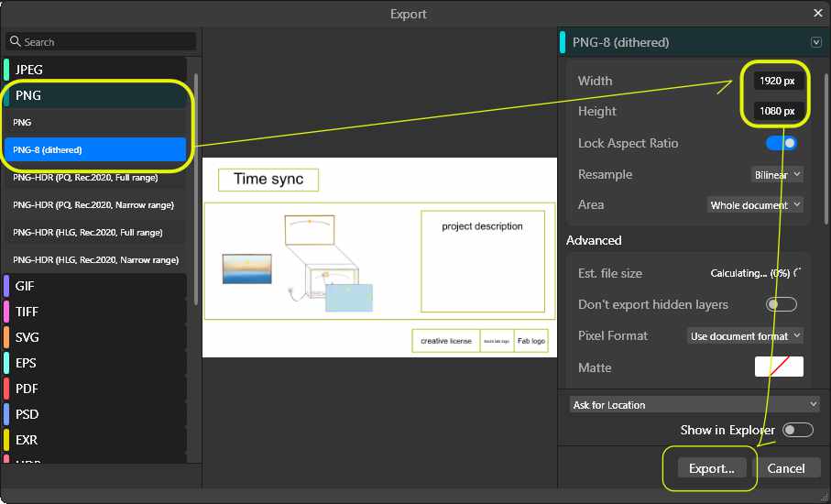
Task: Open the PNG-8 preset options chevron
Action: point(816,42)
